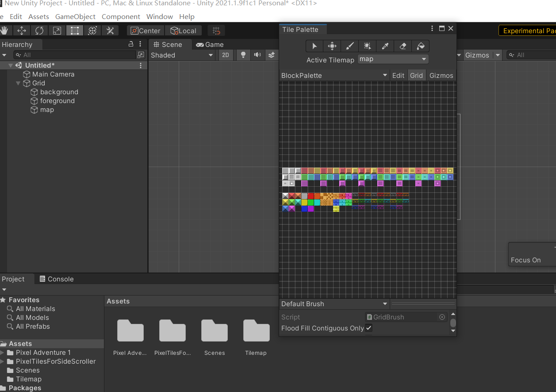Toggle Flood Fill Contiguous Only checkbox
The image size is (556, 392).
(x=368, y=328)
